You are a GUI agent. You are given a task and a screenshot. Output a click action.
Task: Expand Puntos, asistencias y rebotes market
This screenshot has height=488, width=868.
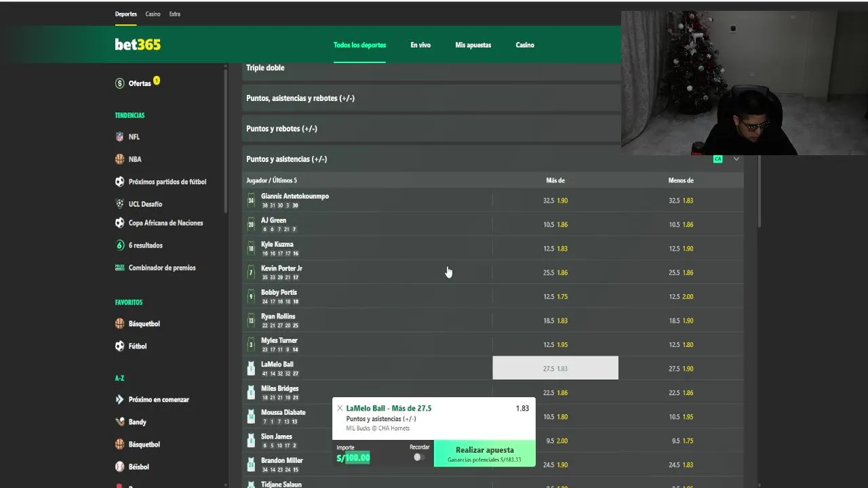pyautogui.click(x=431, y=98)
